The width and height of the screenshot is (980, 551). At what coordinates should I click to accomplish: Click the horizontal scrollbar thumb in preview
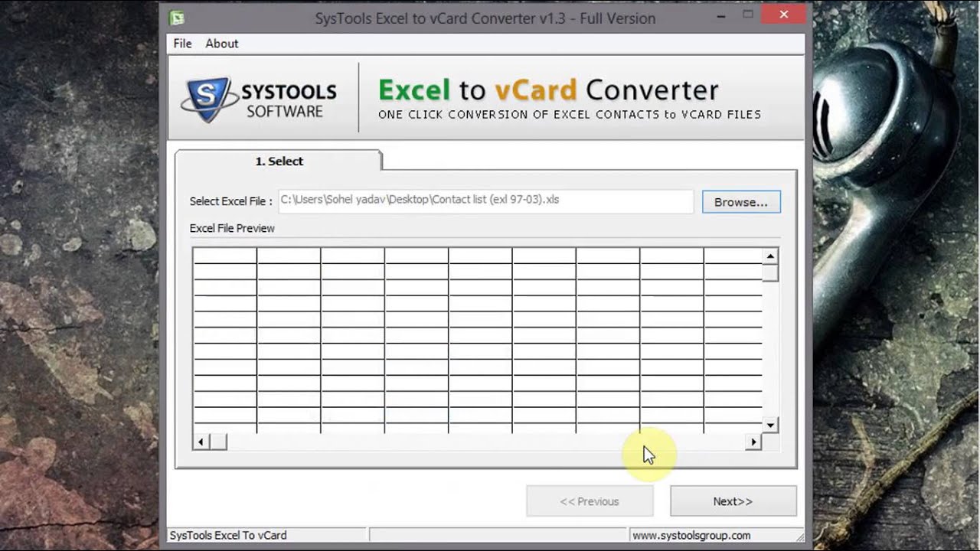218,442
